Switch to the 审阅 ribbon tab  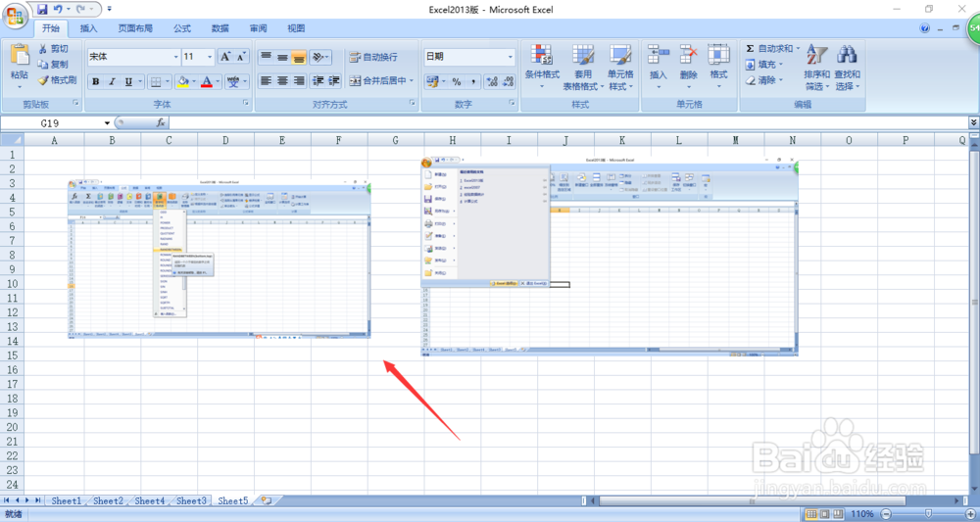(258, 28)
